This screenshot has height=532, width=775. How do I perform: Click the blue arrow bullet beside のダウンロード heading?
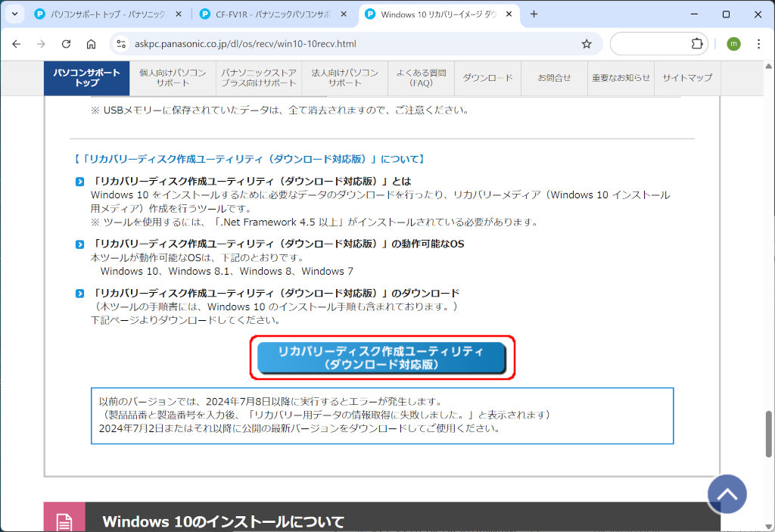point(79,294)
